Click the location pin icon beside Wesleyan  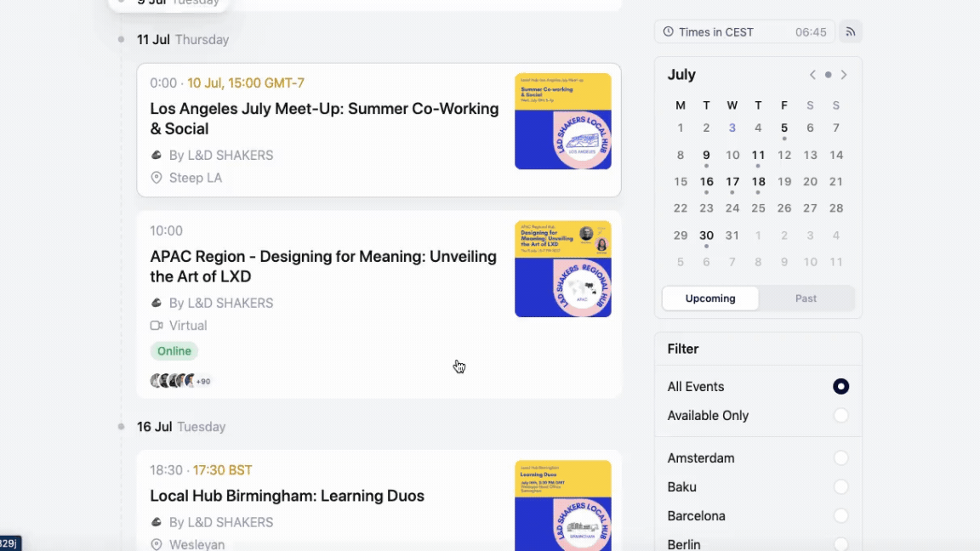(x=157, y=544)
